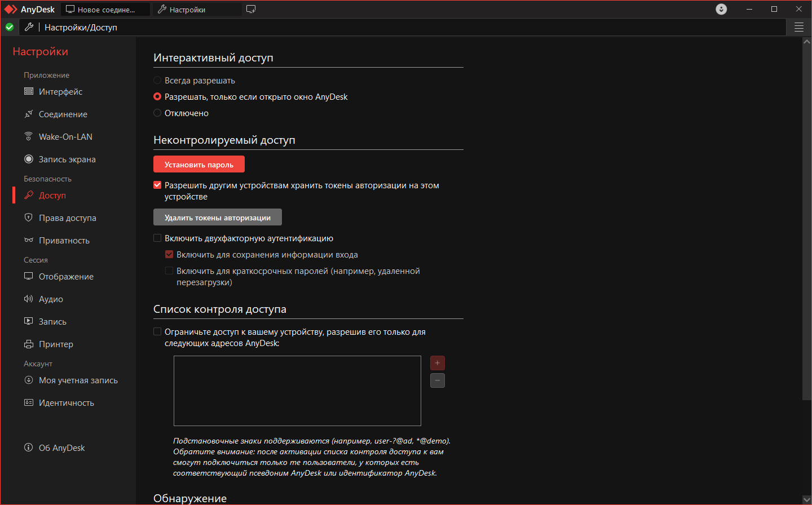Open the Приватность settings page
The image size is (812, 505).
tap(64, 240)
